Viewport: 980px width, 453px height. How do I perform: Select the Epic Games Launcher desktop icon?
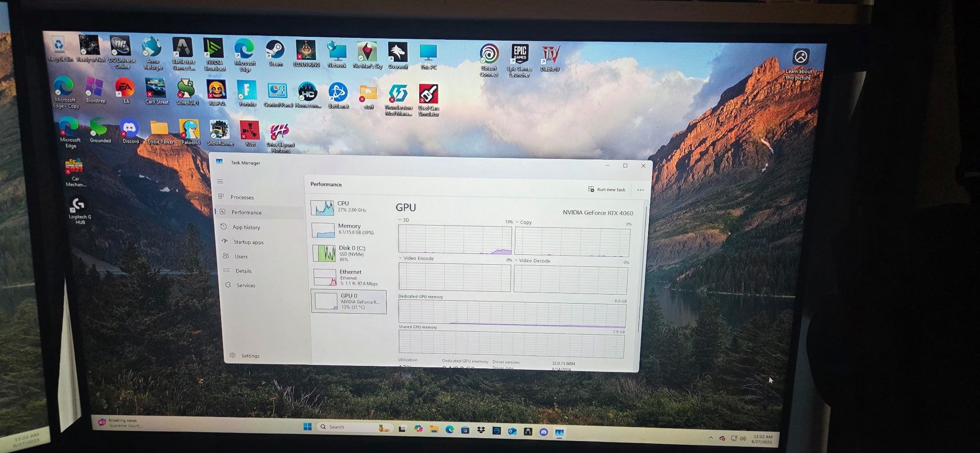click(520, 61)
